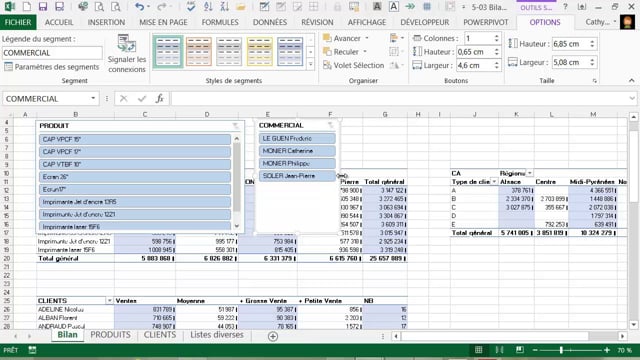Open Paramètres des segments
This screenshot has width=640, height=360.
(51, 67)
